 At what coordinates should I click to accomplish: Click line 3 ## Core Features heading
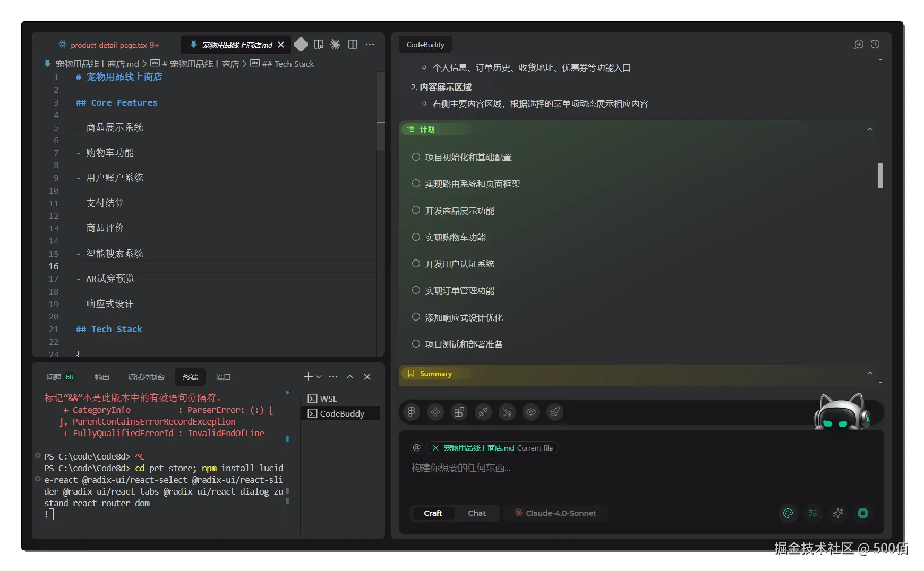point(116,102)
